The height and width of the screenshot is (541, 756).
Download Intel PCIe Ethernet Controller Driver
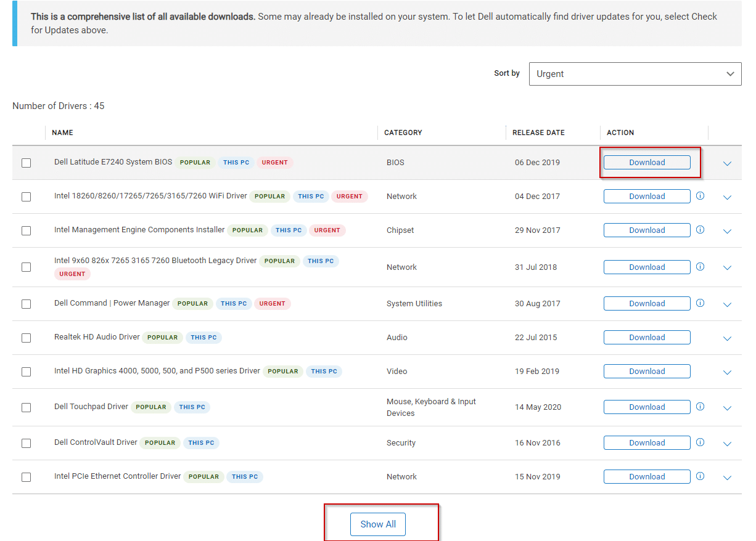click(x=647, y=476)
